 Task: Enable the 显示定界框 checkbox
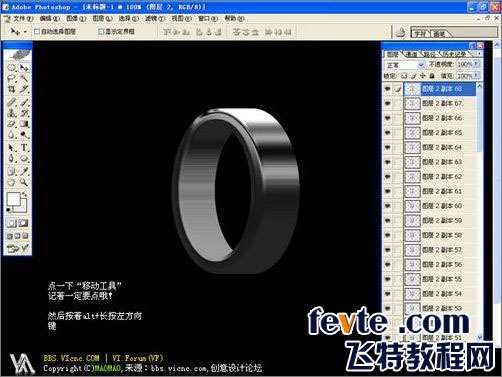coord(101,32)
